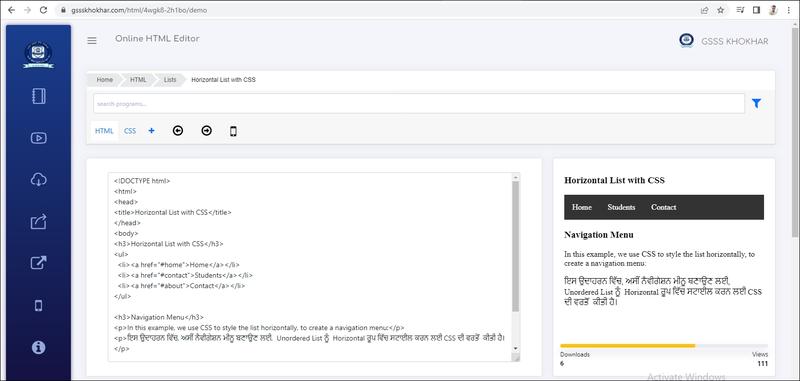Viewport: 800px width, 381px height.
Task: Open the hamburger menu next to Online HTML Editor
Action: [x=92, y=40]
